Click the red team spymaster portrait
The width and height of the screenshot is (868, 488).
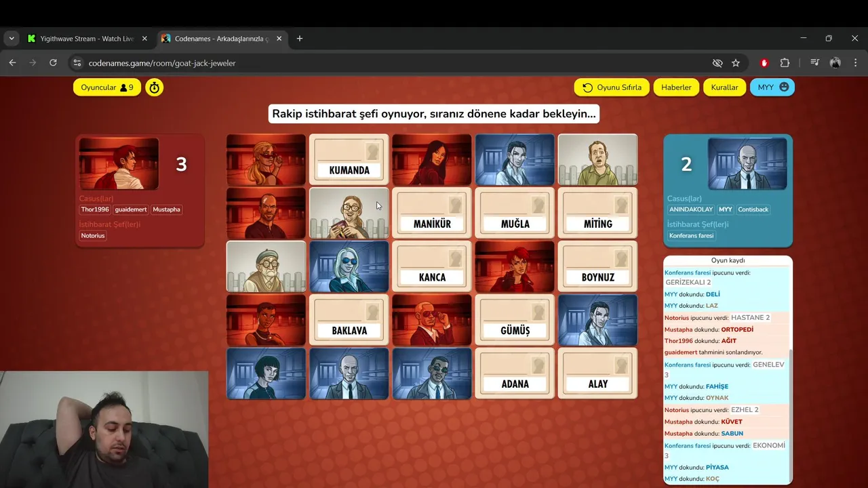[119, 164]
